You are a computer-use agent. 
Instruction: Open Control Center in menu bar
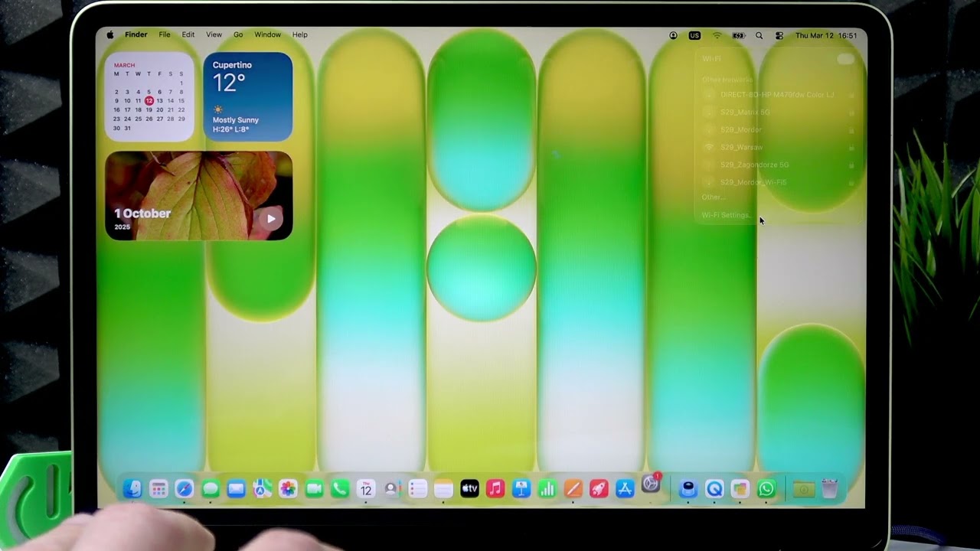(x=779, y=35)
